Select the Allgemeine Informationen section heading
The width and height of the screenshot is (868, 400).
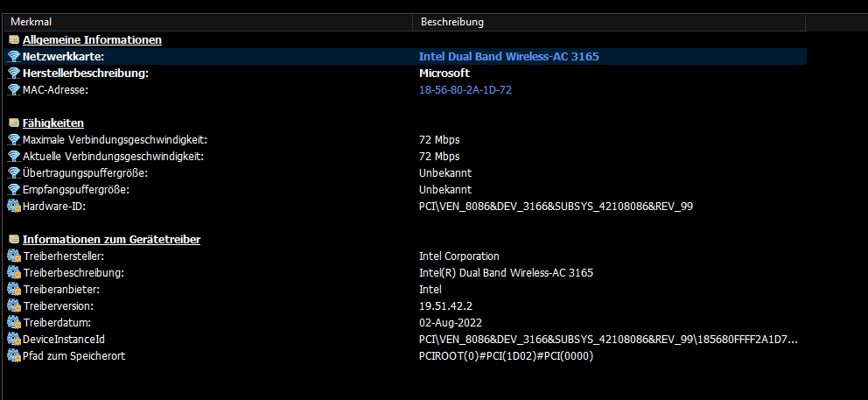[92, 39]
